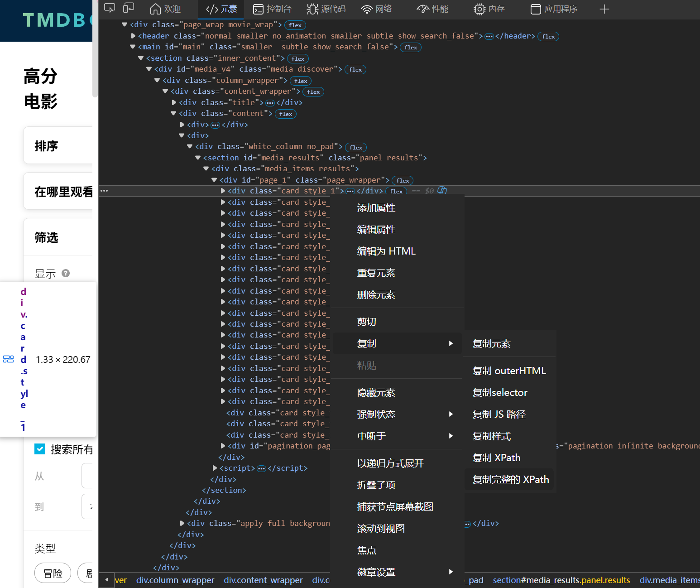Open the 内存 memory tab

point(489,9)
